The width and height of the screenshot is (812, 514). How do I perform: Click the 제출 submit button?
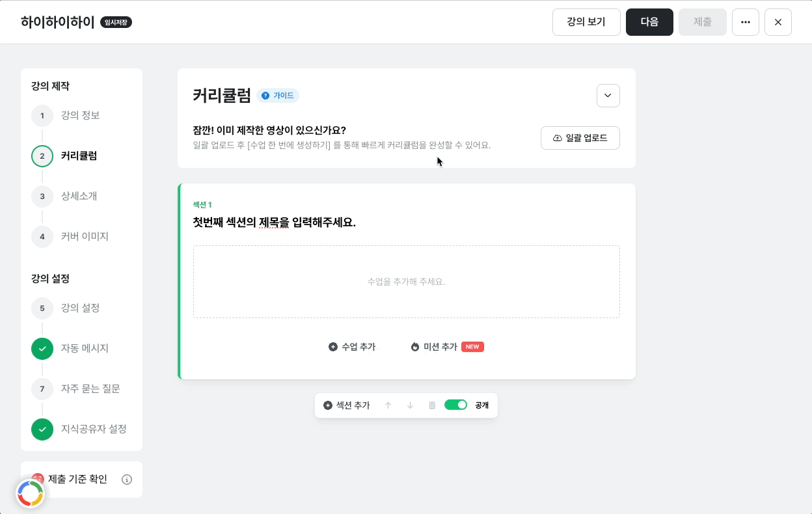click(x=702, y=22)
